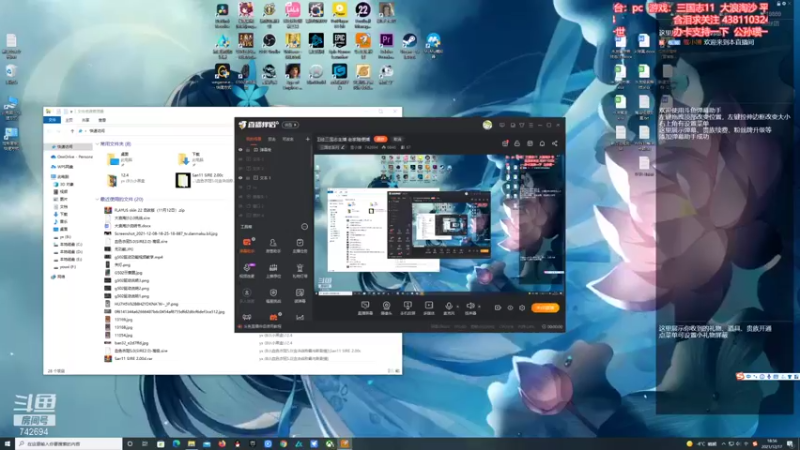Image resolution: width=800 pixels, height=450 pixels.
Task: Open the crowd-shaped toolbox tool in second row
Action: [x=273, y=267]
